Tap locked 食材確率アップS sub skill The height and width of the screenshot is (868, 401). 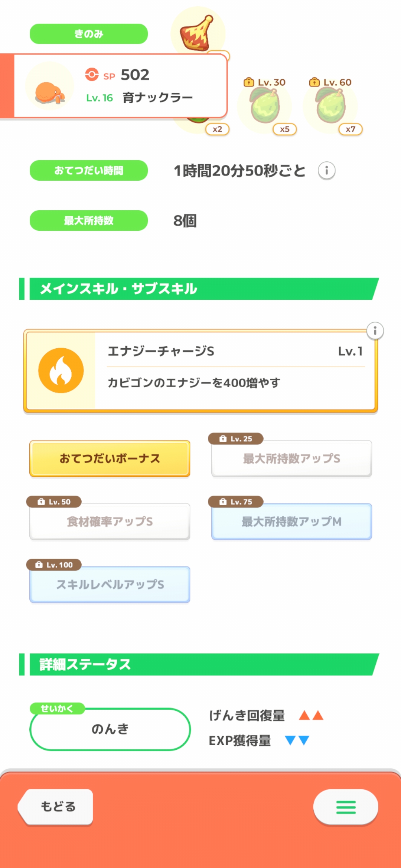(110, 522)
